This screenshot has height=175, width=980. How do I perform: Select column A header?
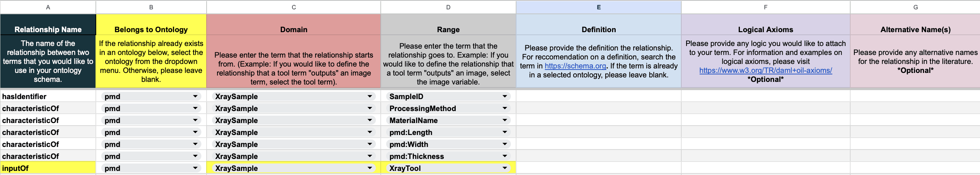coord(48,7)
